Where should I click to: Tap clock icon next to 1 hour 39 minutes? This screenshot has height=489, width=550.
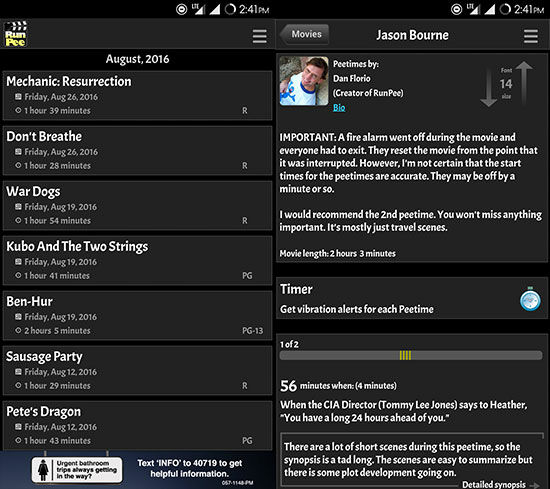tap(18, 110)
